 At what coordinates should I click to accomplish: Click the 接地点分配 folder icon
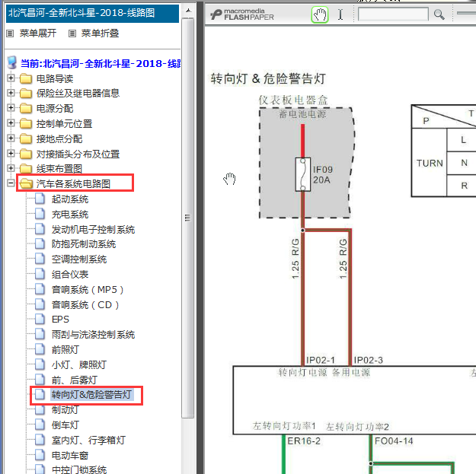[x=26, y=138]
